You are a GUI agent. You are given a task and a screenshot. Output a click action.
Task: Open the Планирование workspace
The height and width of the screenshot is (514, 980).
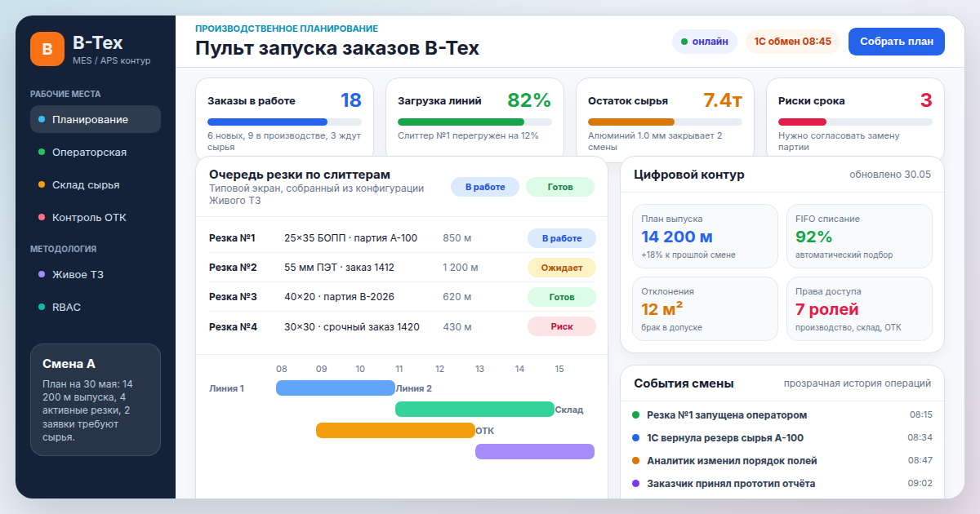click(x=96, y=119)
